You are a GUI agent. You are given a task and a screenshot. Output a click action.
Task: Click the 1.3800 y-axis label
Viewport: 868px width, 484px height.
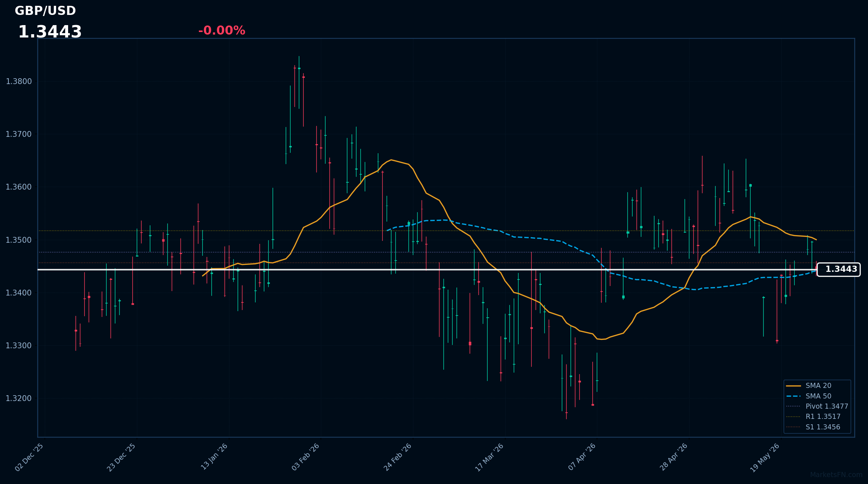coord(19,82)
